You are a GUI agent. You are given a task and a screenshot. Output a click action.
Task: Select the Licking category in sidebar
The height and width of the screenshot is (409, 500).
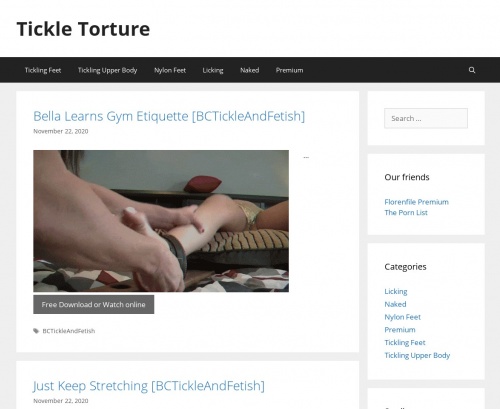396,291
